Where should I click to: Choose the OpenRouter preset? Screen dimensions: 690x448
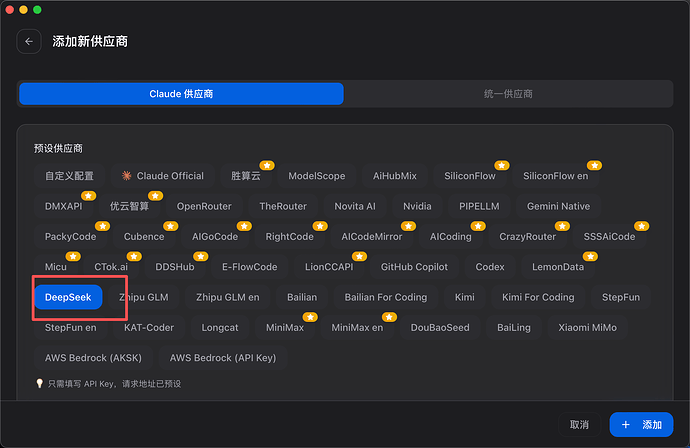[204, 206]
